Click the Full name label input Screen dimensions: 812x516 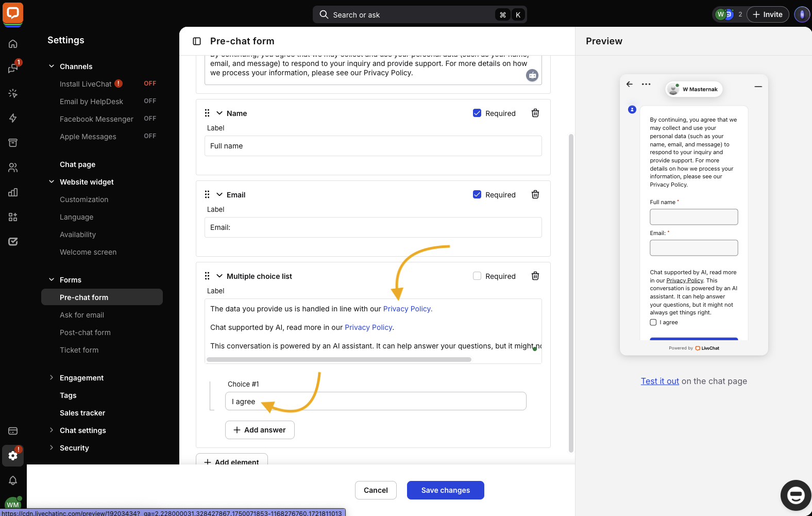coord(373,146)
